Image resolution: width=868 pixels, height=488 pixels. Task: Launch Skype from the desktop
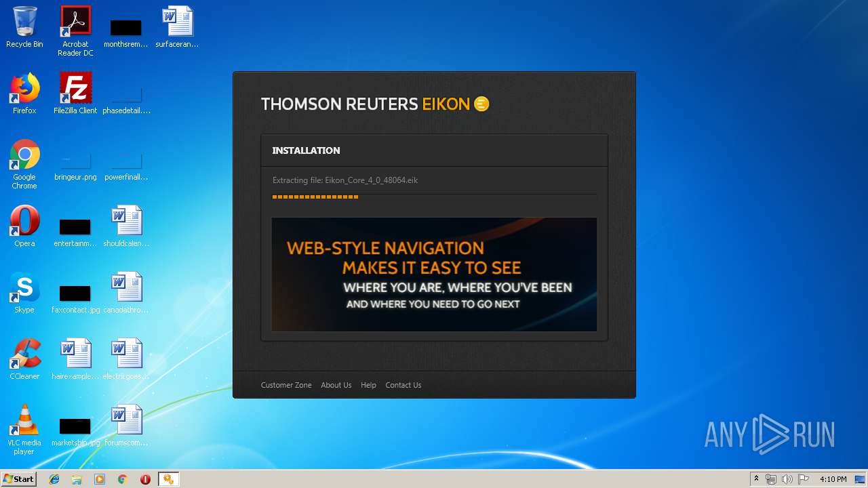tap(24, 293)
